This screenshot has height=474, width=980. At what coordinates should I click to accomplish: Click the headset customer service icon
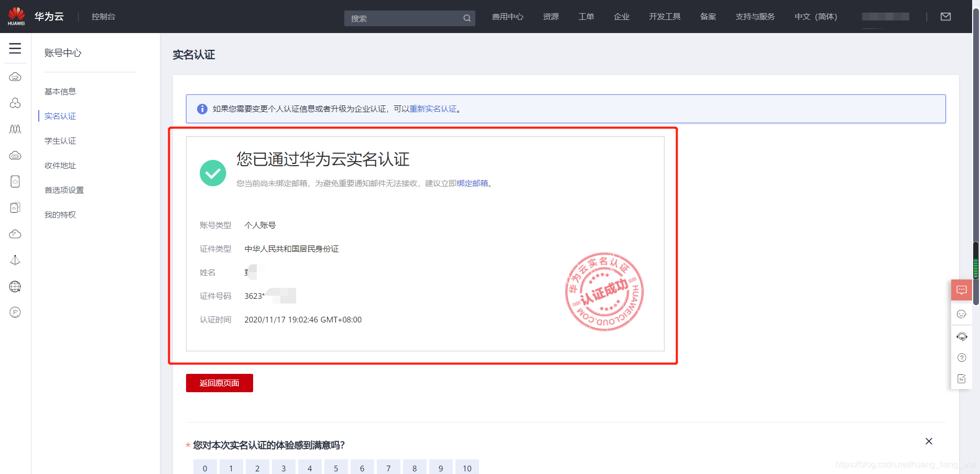pos(962,336)
